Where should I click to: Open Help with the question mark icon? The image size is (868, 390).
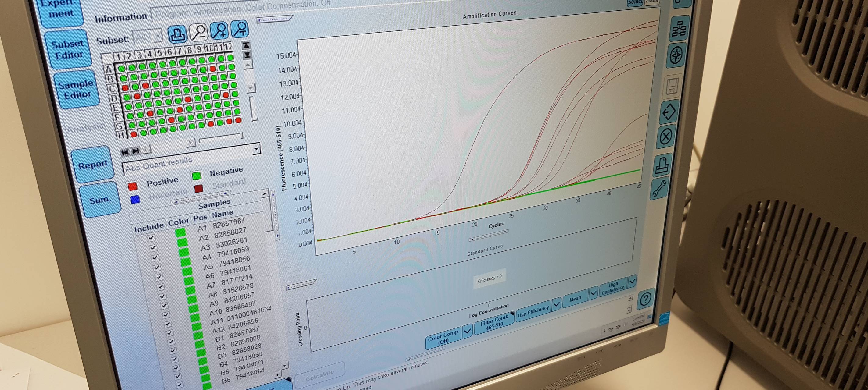pos(645,299)
